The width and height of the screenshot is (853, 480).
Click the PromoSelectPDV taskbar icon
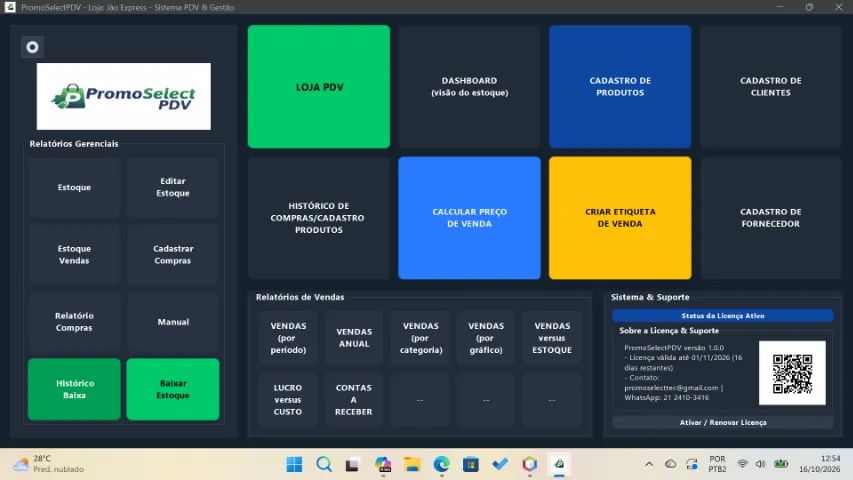559,464
